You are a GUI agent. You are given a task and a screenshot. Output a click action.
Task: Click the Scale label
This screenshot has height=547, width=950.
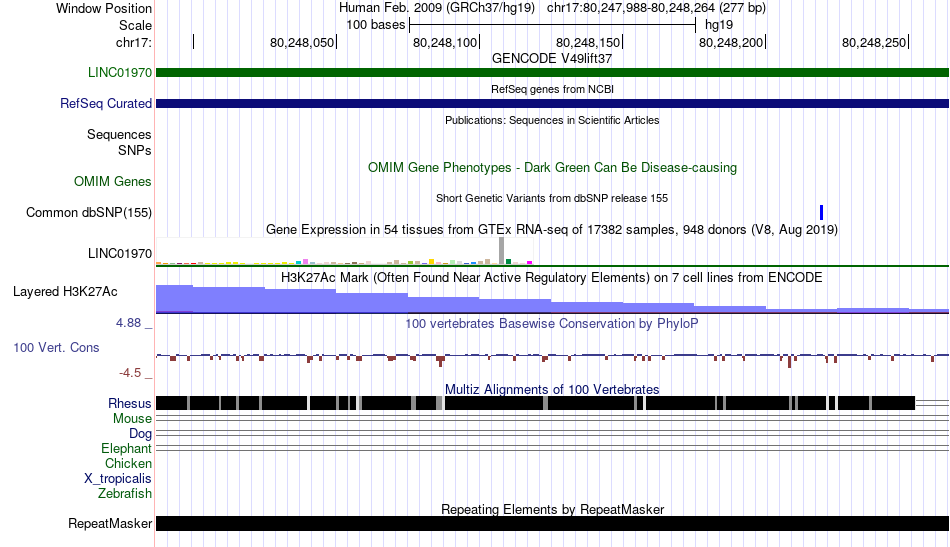pos(135,25)
